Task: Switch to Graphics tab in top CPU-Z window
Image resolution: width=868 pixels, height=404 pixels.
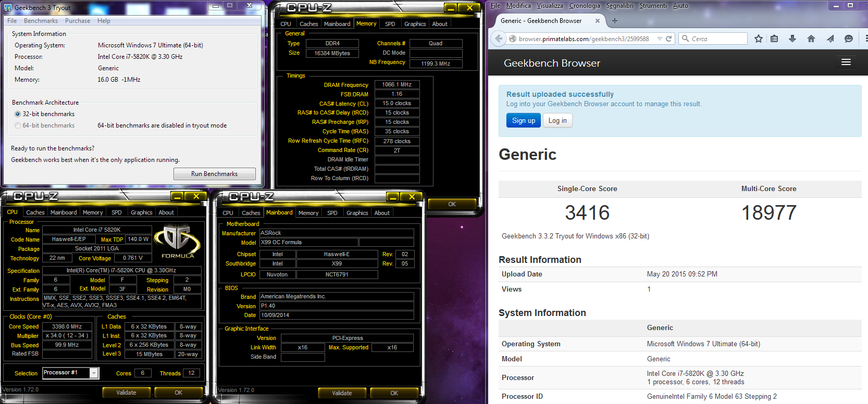Action: pyautogui.click(x=415, y=24)
